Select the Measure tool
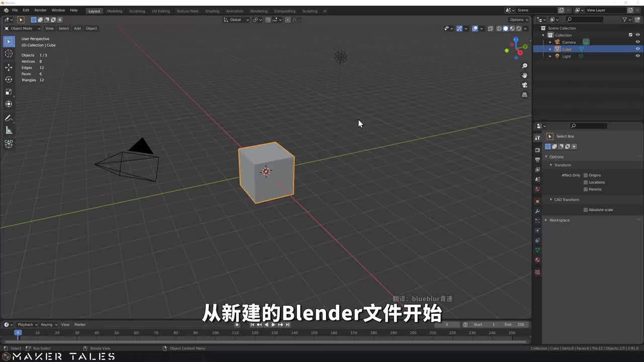Image resolution: width=644 pixels, height=362 pixels. coord(9,130)
